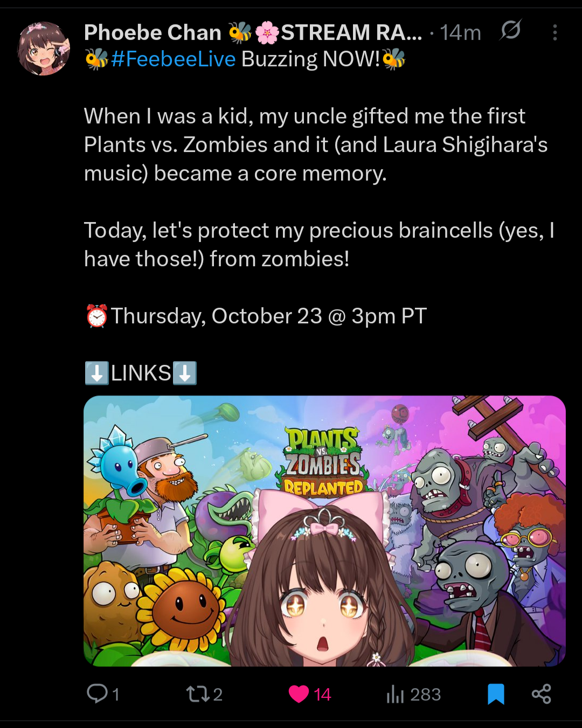Click the 'Thursday, October 23 @ 3pm PT' line

(257, 316)
